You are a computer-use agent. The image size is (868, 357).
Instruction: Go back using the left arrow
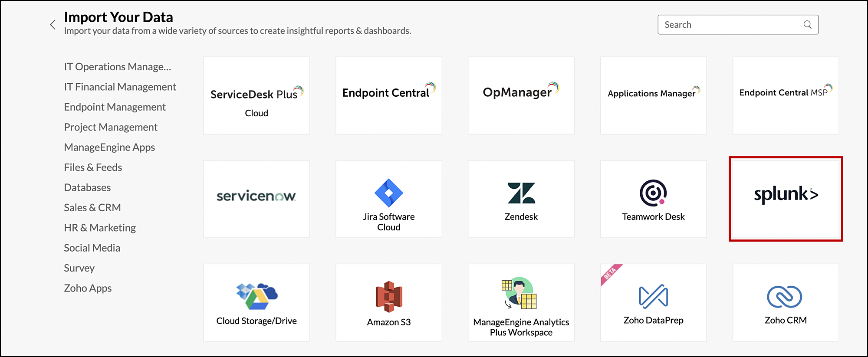pyautogui.click(x=53, y=25)
